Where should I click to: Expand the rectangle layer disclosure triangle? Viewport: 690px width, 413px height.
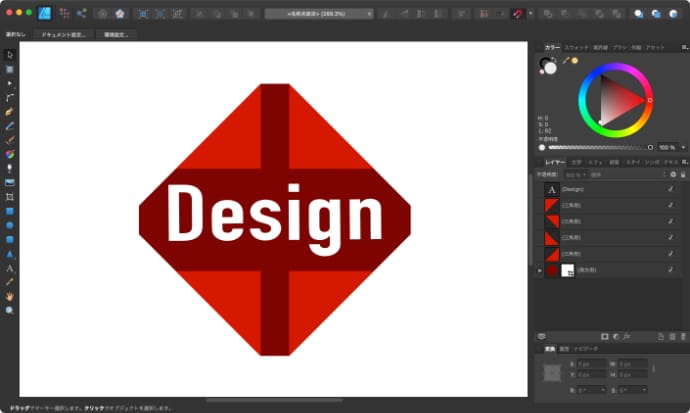(x=539, y=270)
